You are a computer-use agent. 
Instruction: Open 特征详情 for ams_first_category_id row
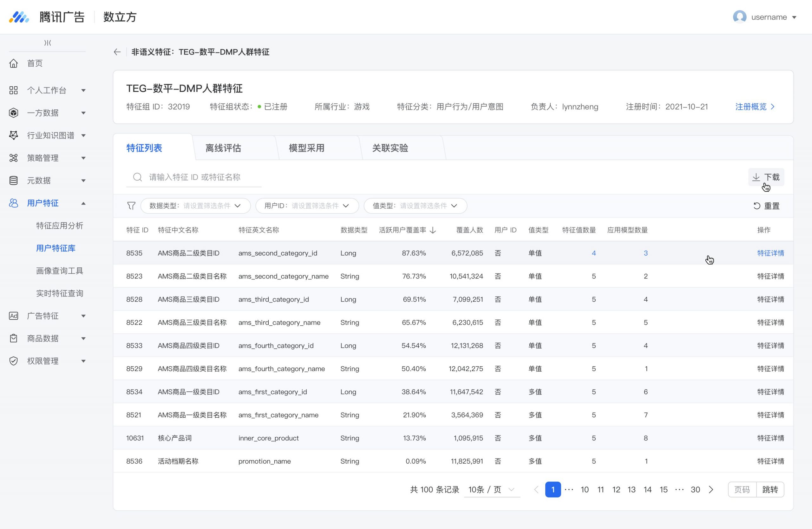[770, 392]
